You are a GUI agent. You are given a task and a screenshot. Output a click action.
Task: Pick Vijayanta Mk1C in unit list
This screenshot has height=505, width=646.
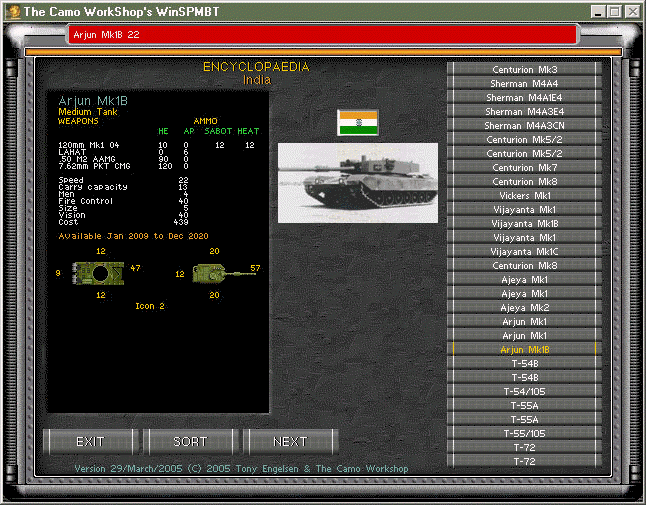pyautogui.click(x=524, y=252)
